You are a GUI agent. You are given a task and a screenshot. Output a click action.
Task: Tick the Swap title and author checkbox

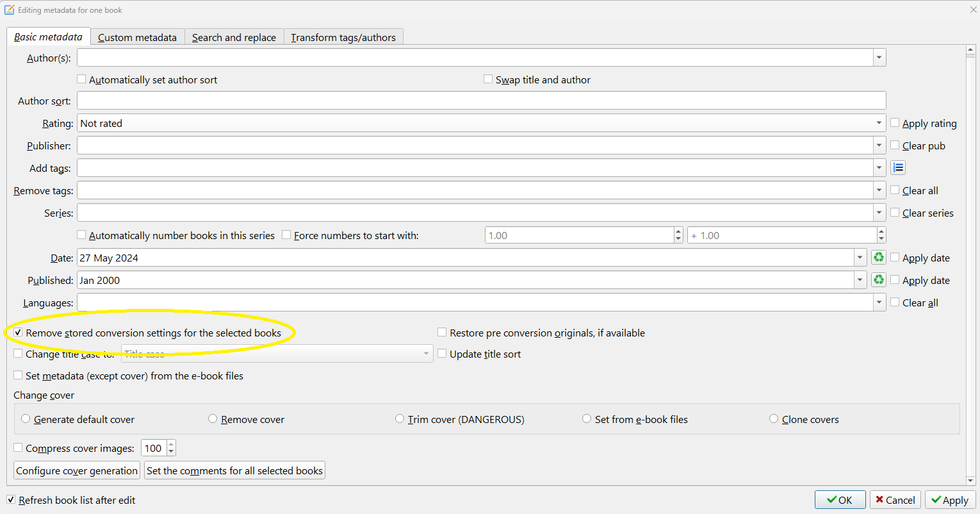coord(488,79)
